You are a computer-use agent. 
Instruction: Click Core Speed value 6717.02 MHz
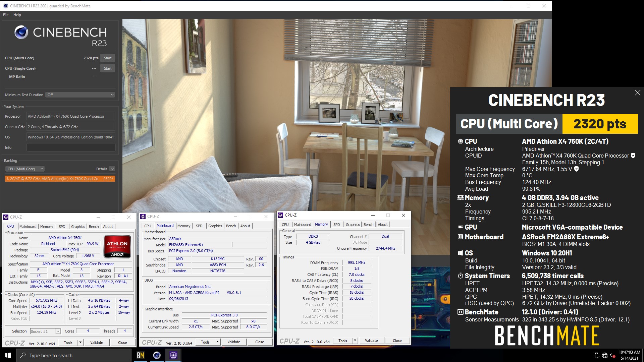47,301
